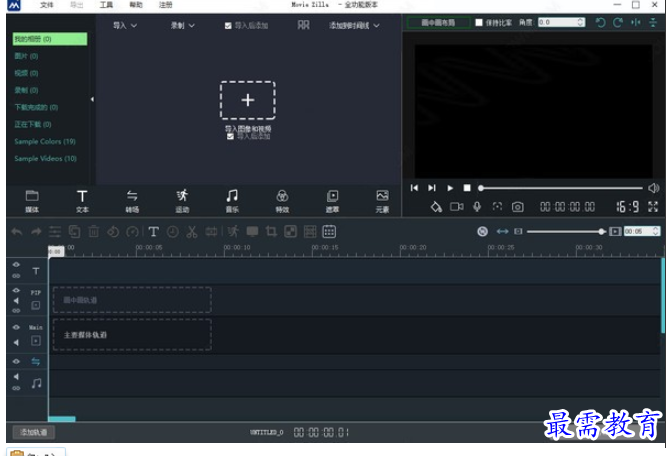Open the 导出 export menu

[76, 5]
